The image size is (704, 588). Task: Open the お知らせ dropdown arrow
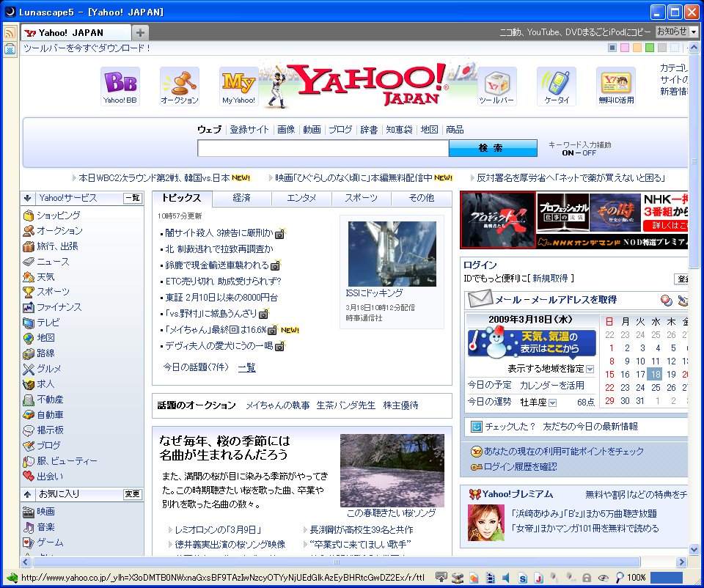[x=694, y=32]
